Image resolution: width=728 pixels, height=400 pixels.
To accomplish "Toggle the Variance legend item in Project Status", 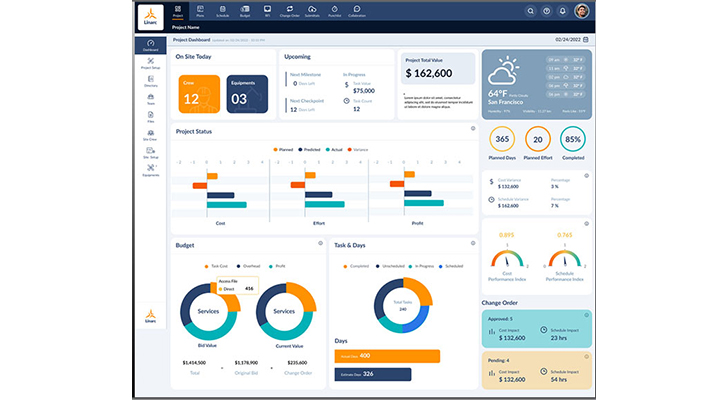I will 358,149.
